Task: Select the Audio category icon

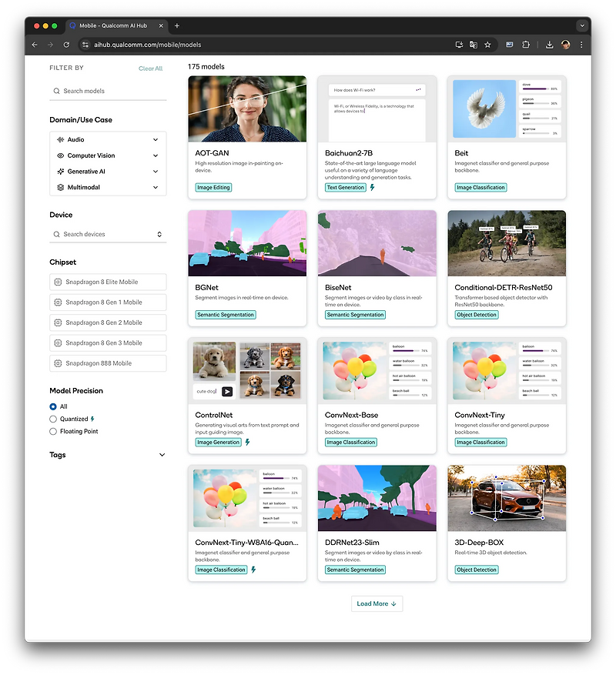Action: [62, 139]
